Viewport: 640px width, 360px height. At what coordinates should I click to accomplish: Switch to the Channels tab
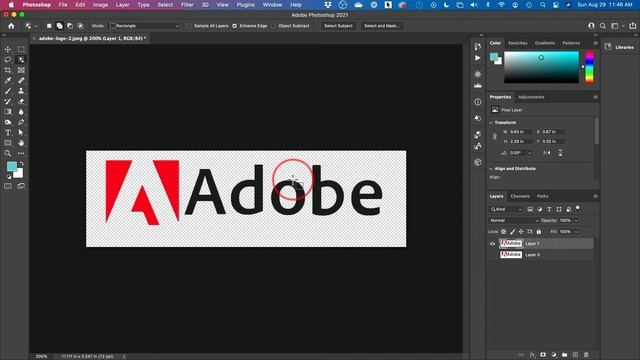click(520, 196)
